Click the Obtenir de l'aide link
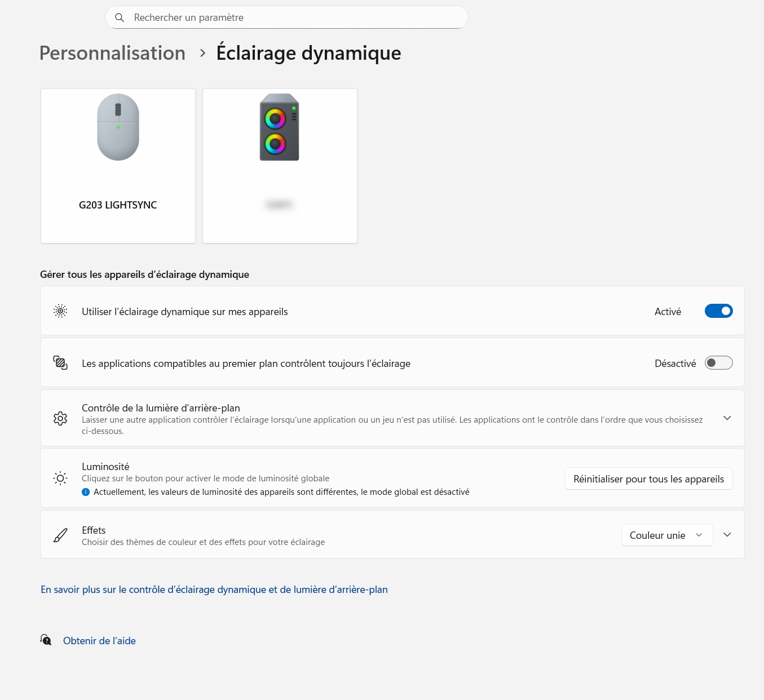Viewport: 764px width, 700px height. coord(99,641)
